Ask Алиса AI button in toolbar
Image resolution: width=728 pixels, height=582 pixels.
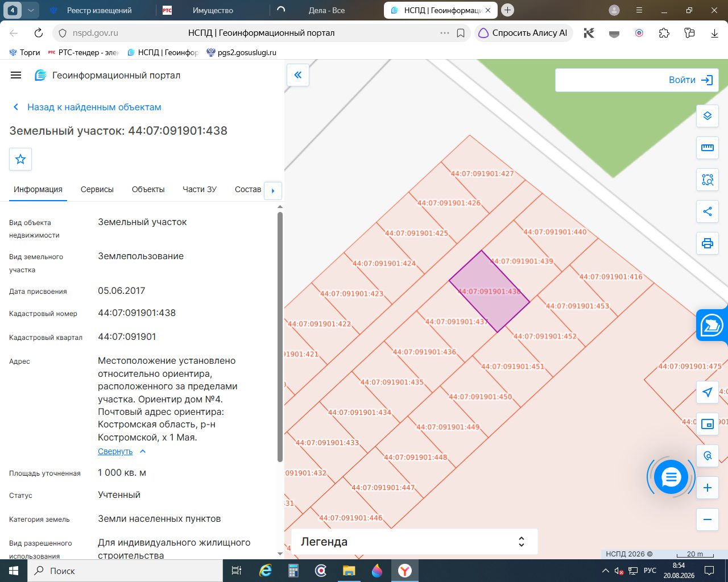[x=523, y=33]
